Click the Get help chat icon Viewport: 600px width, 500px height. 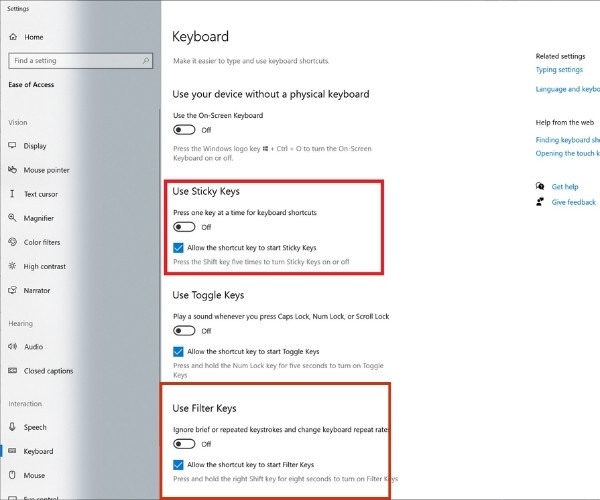click(540, 186)
